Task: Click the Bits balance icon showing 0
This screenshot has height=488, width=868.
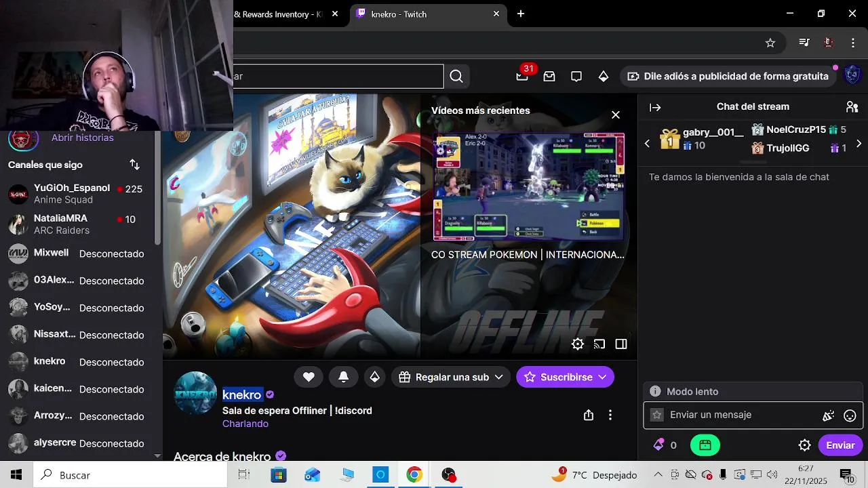Action: pyautogui.click(x=665, y=445)
